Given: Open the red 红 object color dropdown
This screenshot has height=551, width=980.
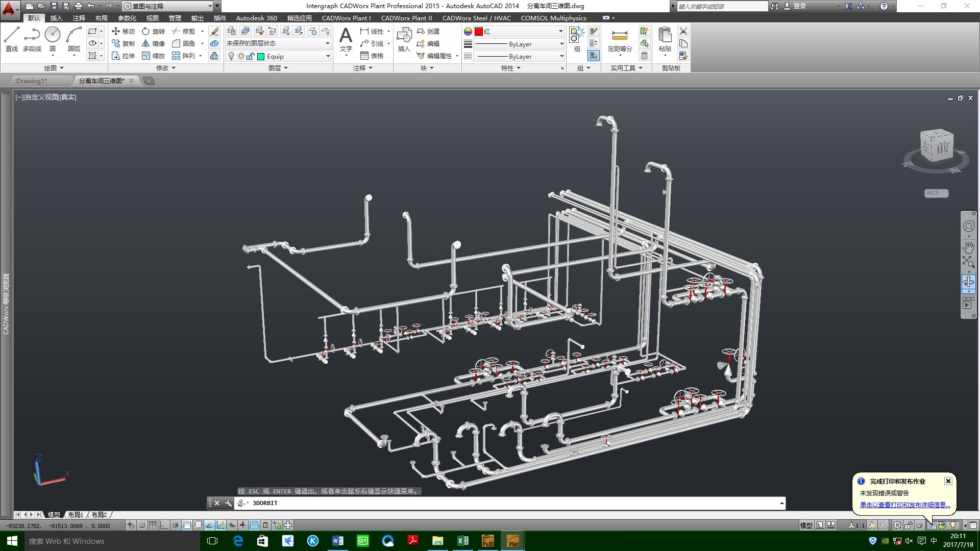Looking at the screenshot, I should pyautogui.click(x=560, y=31).
